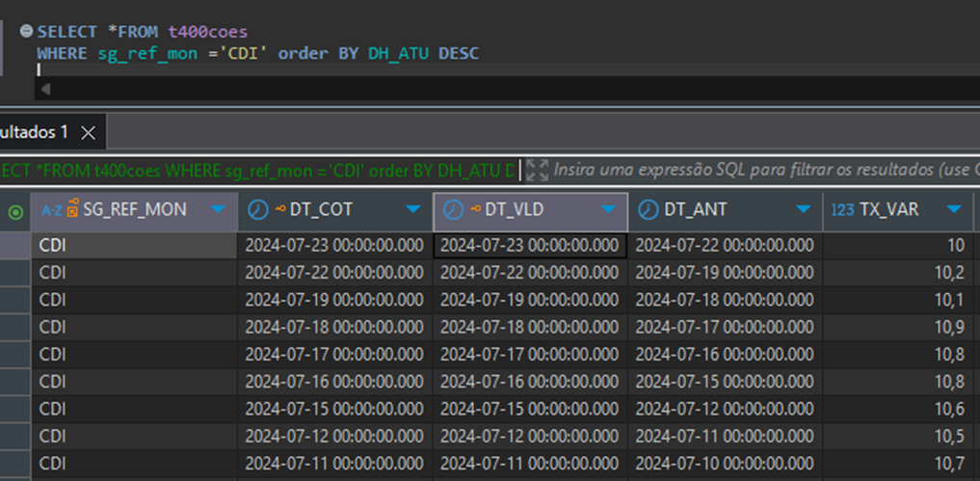
Task: Click the executed query text in results bar
Action: click(257, 170)
